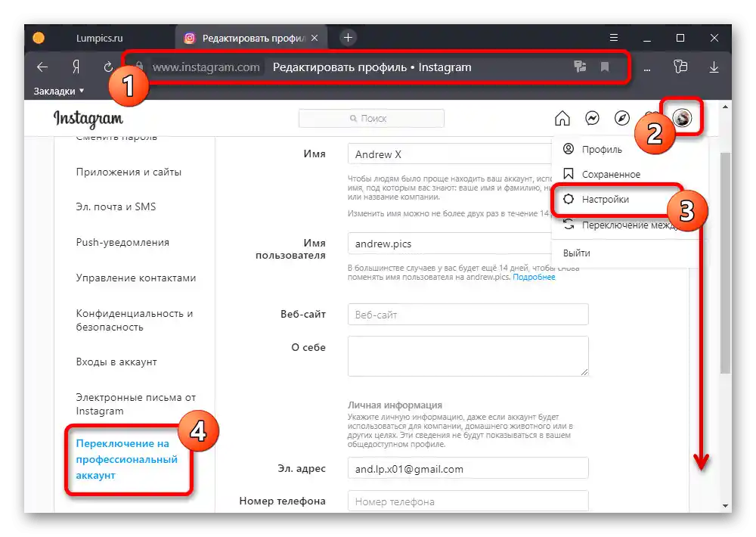Open a new browser tab with plus
The width and height of the screenshot is (756, 537).
[348, 37]
